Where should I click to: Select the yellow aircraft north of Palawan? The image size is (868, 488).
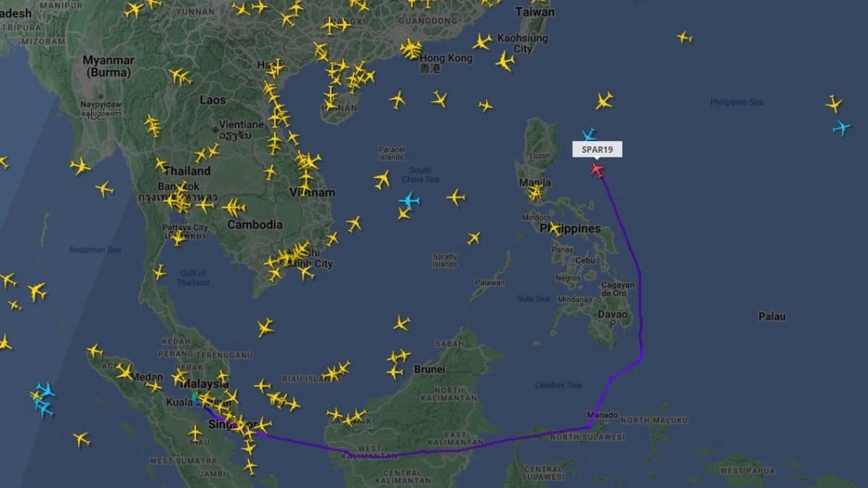pos(474,238)
